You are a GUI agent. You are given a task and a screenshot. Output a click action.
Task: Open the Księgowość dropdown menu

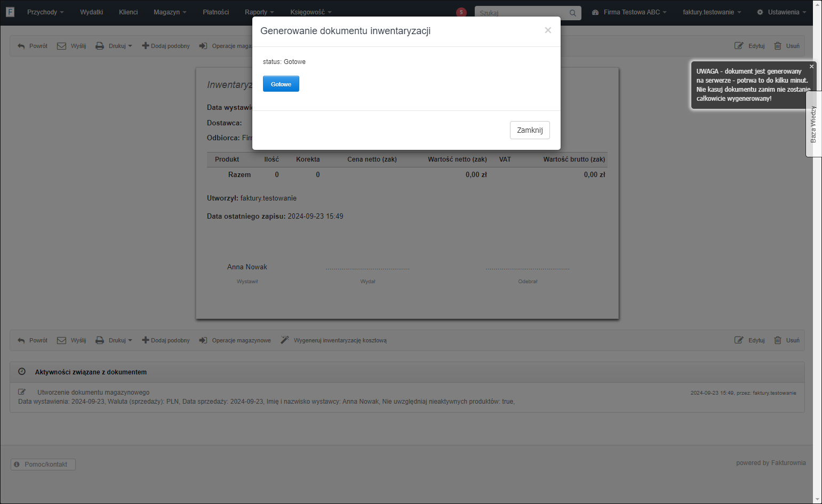pos(310,12)
